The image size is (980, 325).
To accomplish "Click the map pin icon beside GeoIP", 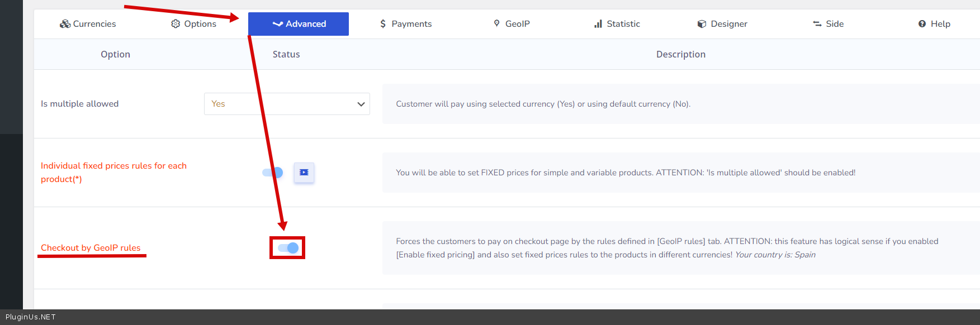I will click(496, 23).
